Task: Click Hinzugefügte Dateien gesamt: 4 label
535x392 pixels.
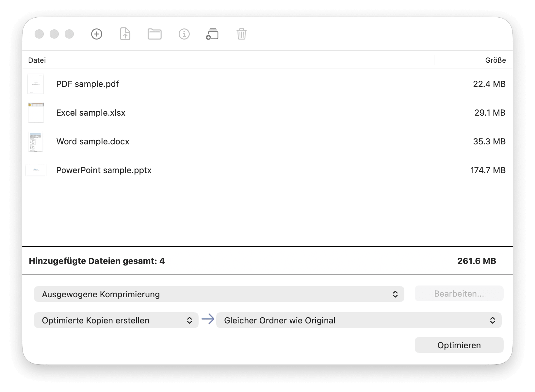Action: point(97,261)
